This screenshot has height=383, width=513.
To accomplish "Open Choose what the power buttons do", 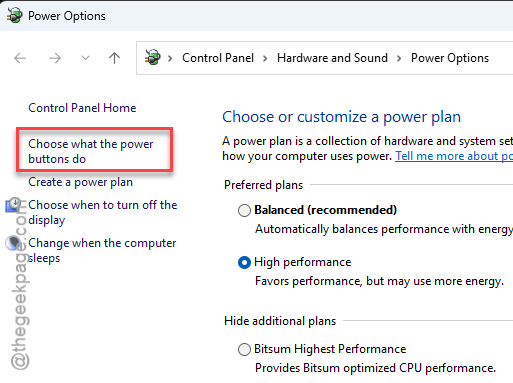I will 91,151.
